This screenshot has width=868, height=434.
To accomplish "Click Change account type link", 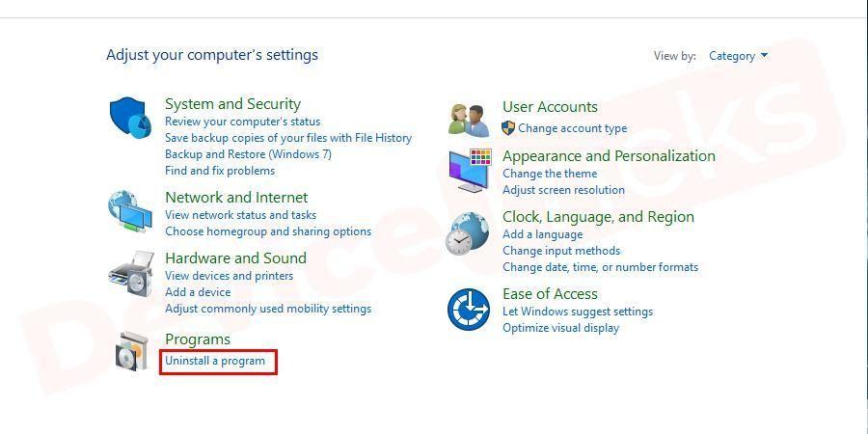I will [572, 128].
